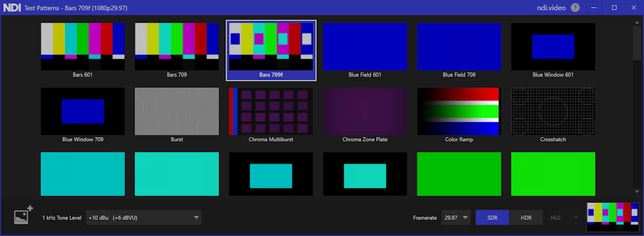Viewport: 644px width, 236px height.
Task: Choose the Color Ramp pattern
Action: 459,114
